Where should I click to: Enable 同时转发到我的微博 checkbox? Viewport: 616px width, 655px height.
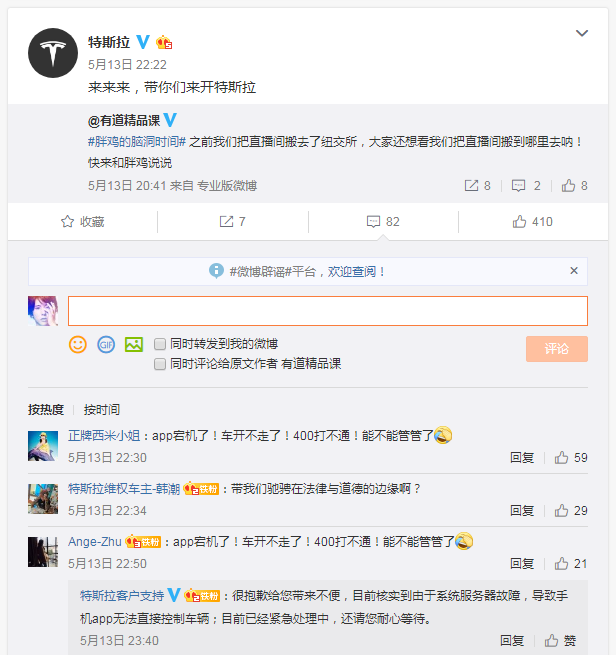[160, 344]
